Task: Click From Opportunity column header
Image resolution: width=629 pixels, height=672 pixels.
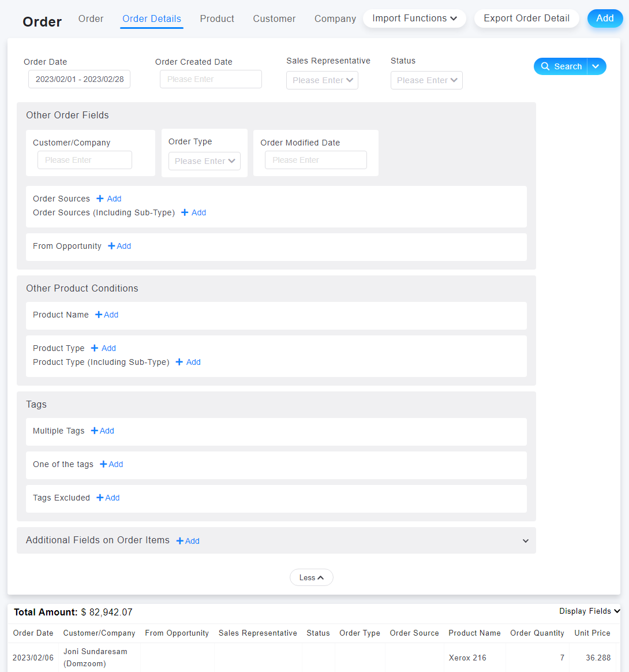Action: tap(177, 633)
